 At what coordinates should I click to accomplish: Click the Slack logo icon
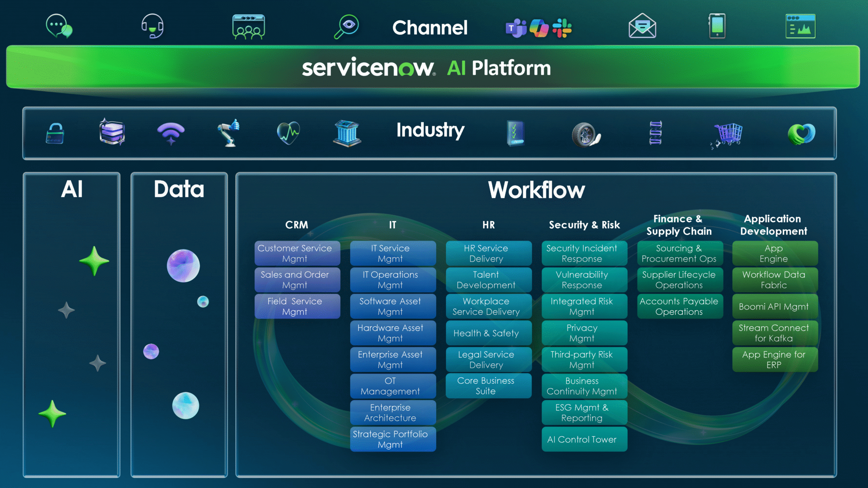point(562,28)
